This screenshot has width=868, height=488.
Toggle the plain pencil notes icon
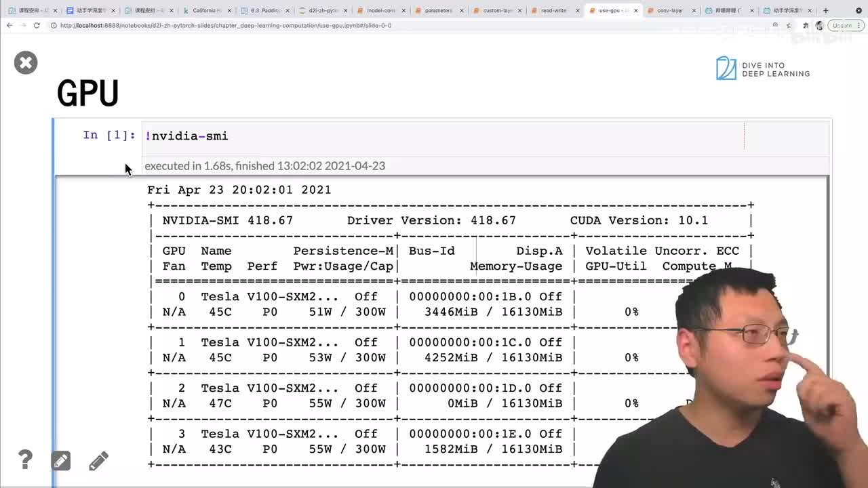click(x=98, y=461)
